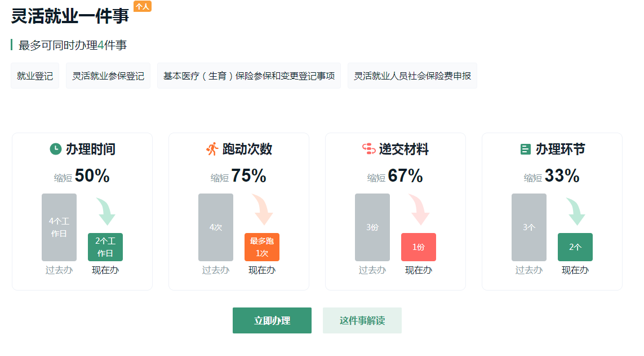Image resolution: width=644 pixels, height=356 pixels.
Task: Click the orange 个人 badge beside the title
Action: (143, 6)
